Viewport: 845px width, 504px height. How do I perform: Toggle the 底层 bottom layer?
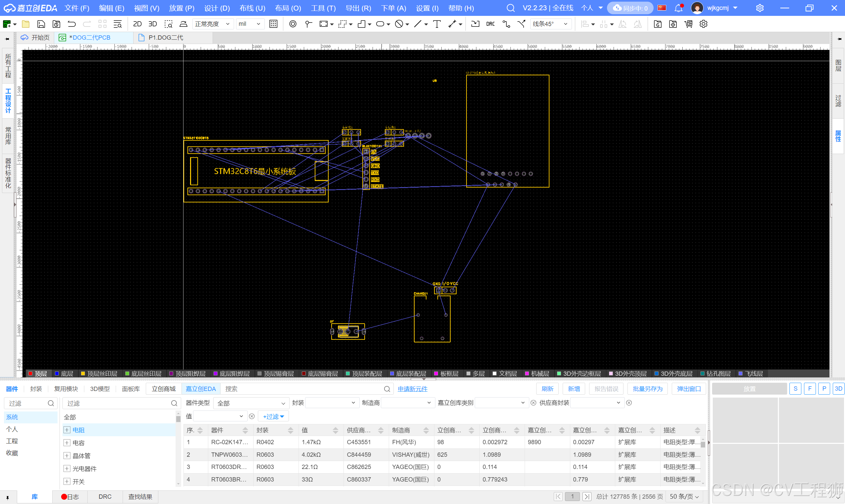[x=64, y=373]
